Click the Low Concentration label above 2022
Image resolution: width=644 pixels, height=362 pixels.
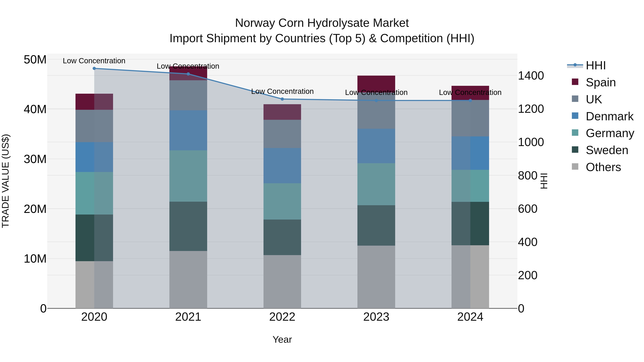point(282,91)
